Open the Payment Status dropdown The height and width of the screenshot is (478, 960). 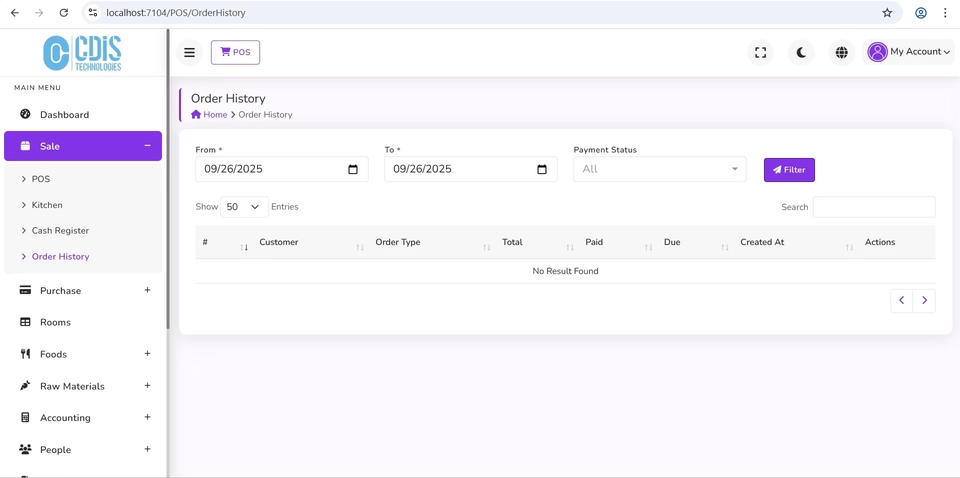(659, 170)
